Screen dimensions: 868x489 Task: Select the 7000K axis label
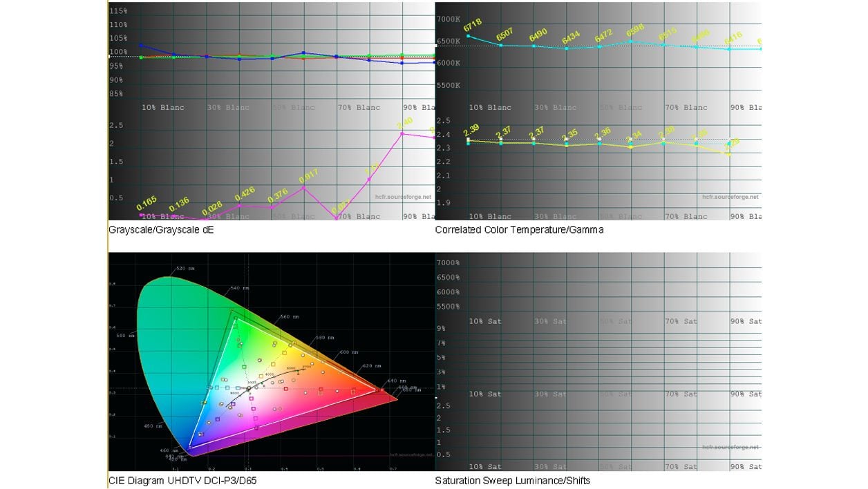[449, 19]
